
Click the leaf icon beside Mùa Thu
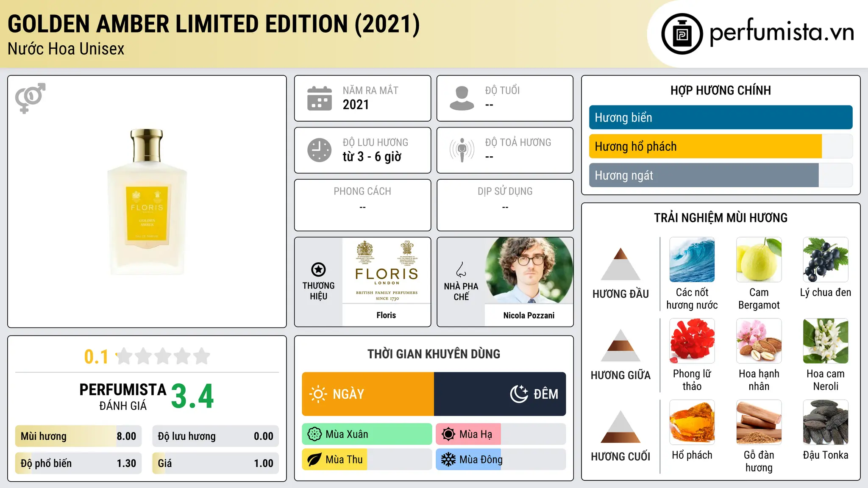[314, 460]
